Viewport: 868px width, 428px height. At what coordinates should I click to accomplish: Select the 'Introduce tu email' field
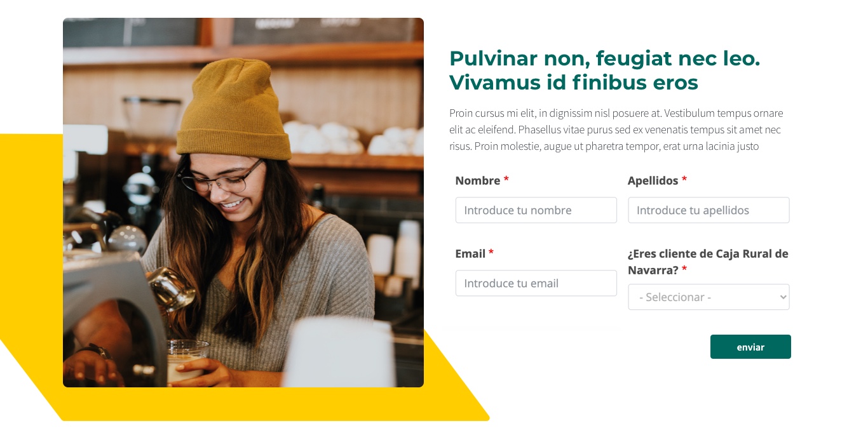pos(536,283)
